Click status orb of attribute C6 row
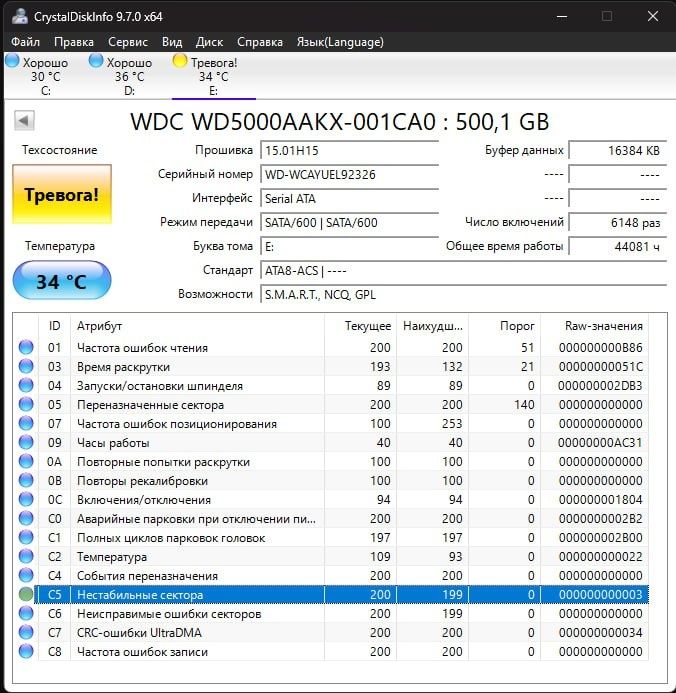The height and width of the screenshot is (693, 676). (26, 613)
